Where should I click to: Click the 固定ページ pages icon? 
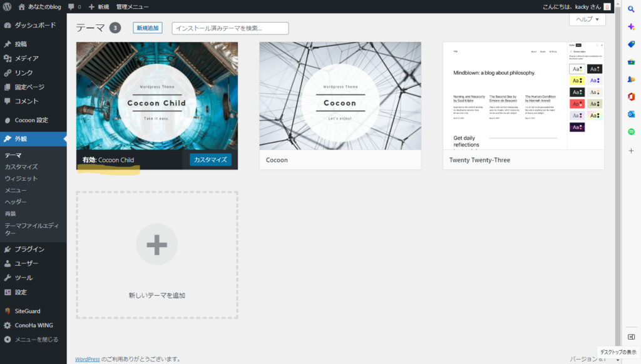(x=8, y=87)
